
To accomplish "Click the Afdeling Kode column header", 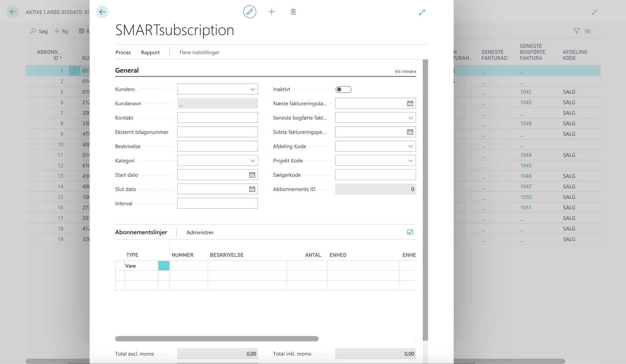I will coord(574,55).
